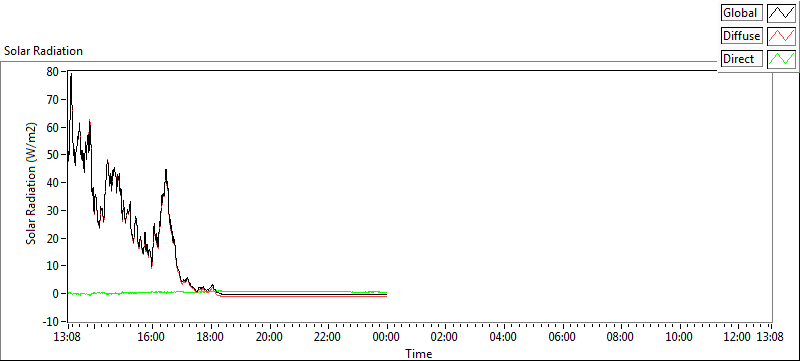The image size is (800, 361).
Task: Click the Direct plot legend label
Action: [741, 59]
